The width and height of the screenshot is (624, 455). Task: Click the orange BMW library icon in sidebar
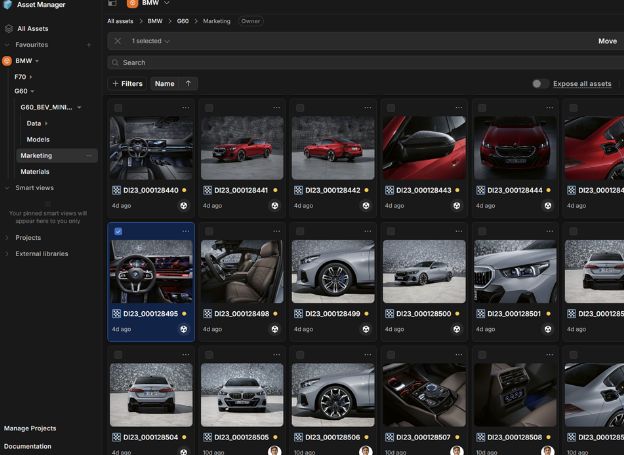point(7,61)
